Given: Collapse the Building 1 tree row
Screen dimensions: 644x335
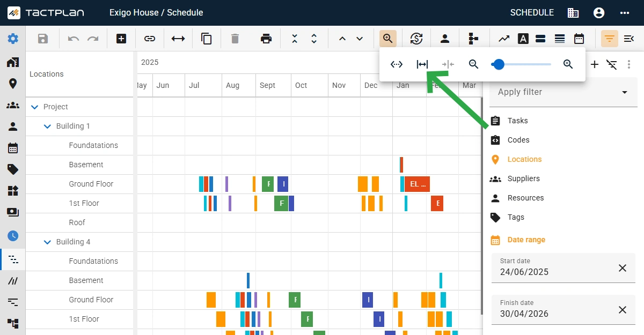Looking at the screenshot, I should (48, 126).
